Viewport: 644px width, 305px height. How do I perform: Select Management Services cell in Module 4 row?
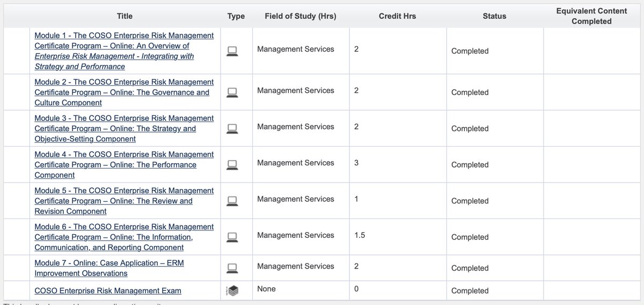coord(296,163)
